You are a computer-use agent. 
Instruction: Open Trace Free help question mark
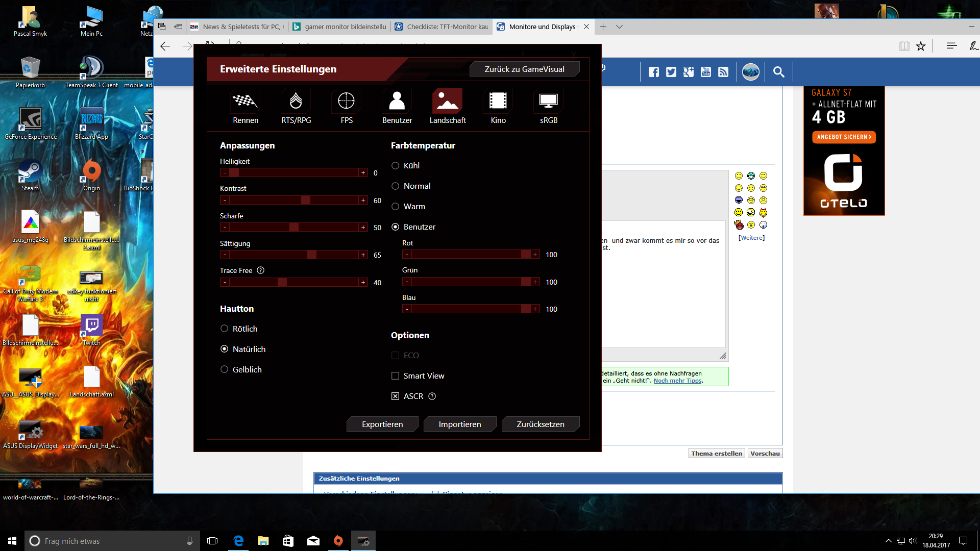[x=261, y=270]
